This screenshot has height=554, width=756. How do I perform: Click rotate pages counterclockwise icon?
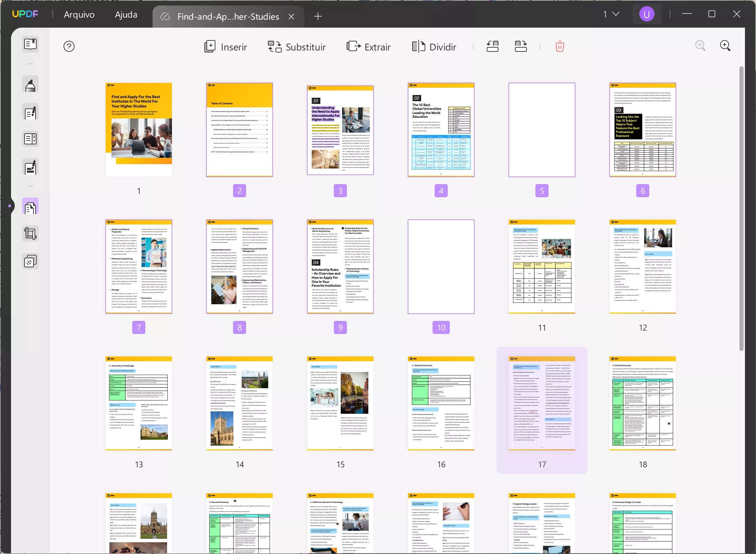pos(492,46)
